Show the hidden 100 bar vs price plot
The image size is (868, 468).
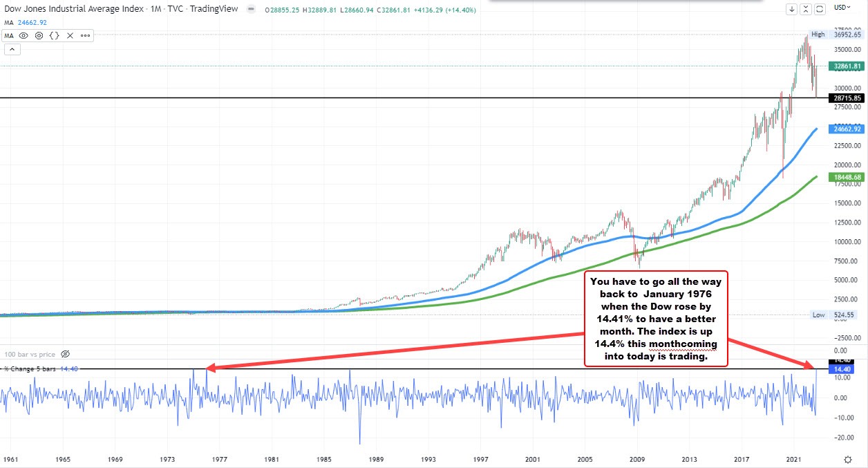point(64,354)
